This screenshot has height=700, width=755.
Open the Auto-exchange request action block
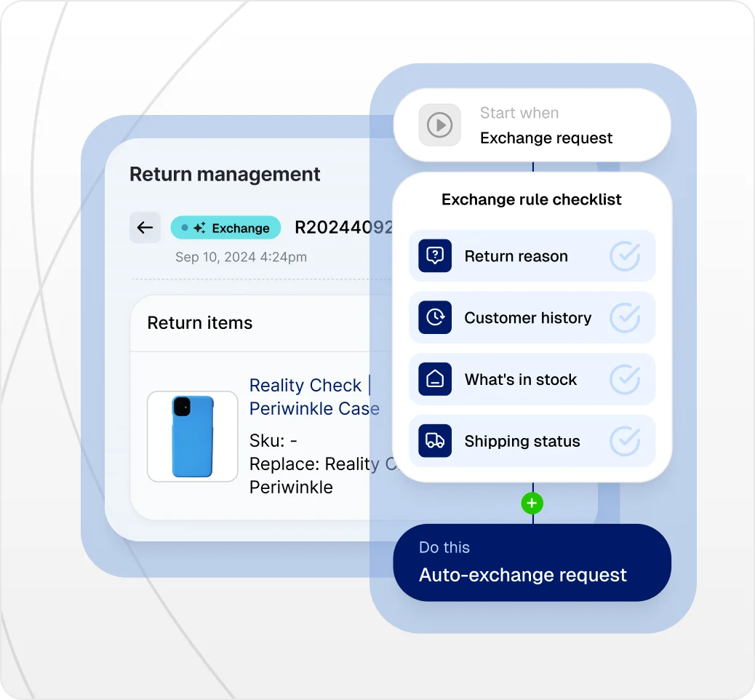click(532, 562)
